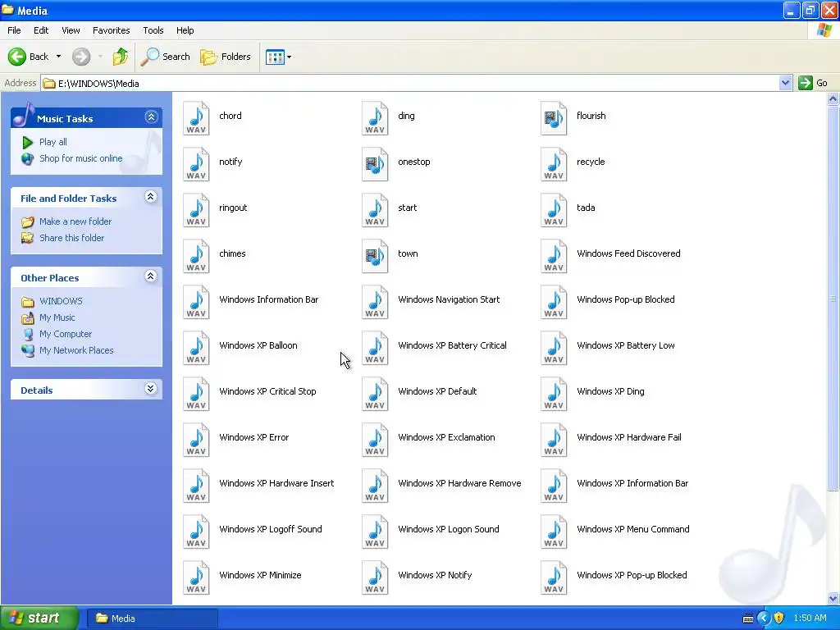The image size is (840, 630).
Task: Click the Media taskbar button
Action: (x=152, y=619)
